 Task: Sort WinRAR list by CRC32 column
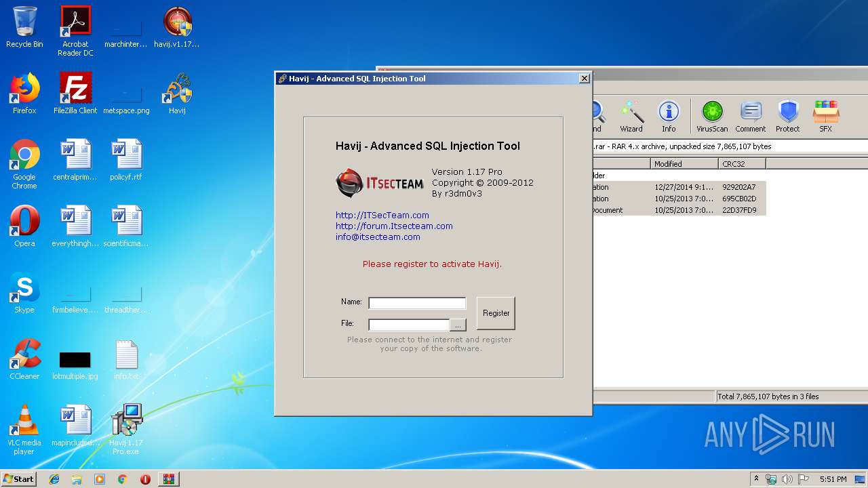coord(742,164)
